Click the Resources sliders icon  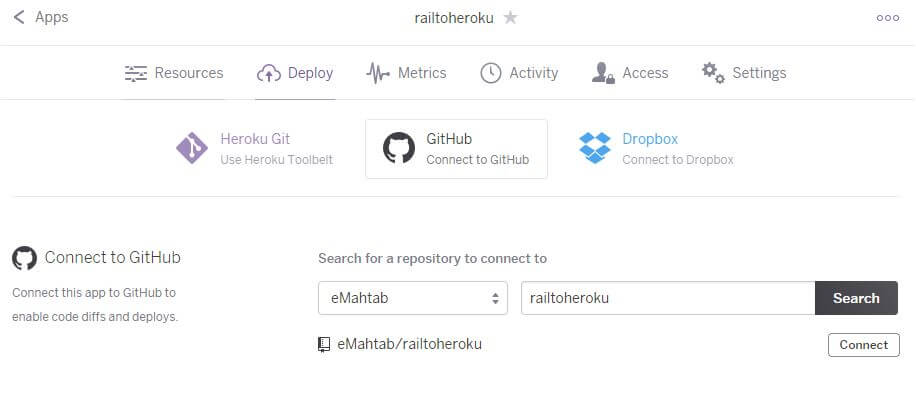point(136,74)
